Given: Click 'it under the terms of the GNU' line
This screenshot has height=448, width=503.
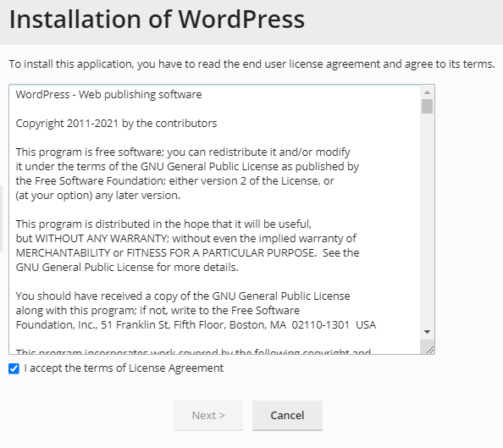Looking at the screenshot, I should 187,167.
